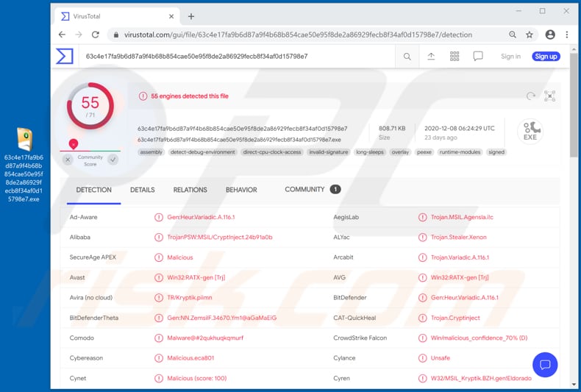Open the similarity graph icon
Viewport: 581px width, 392px height.
coord(550,96)
